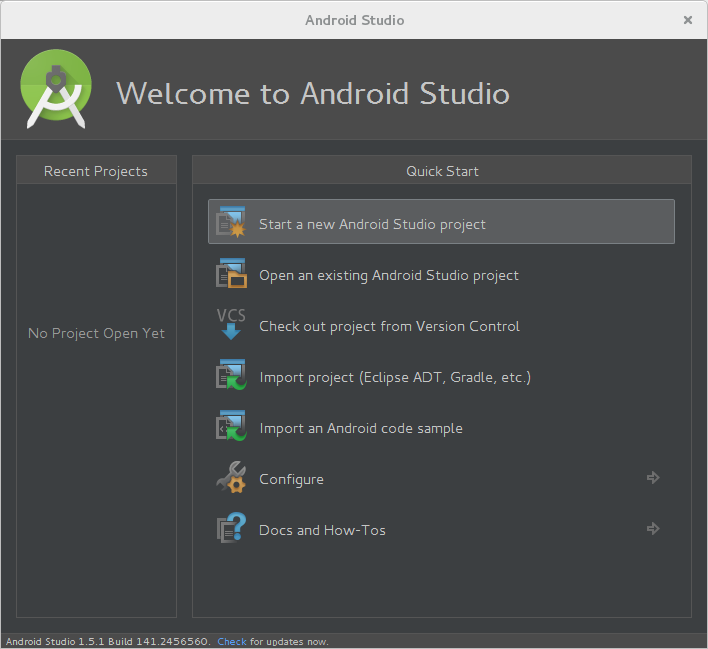Click the VCS checkout arrow icon
708x649 pixels.
coord(231,324)
